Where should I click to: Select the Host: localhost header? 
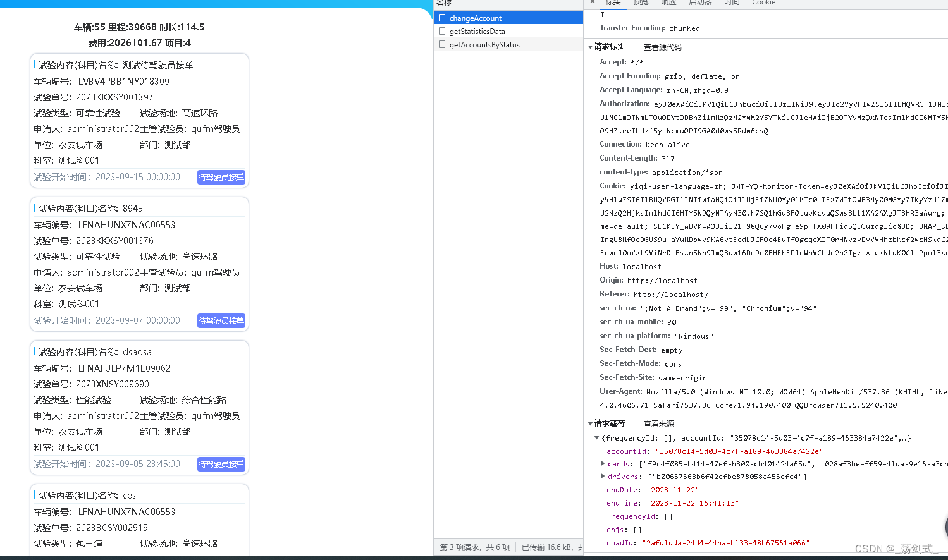pyautogui.click(x=631, y=267)
